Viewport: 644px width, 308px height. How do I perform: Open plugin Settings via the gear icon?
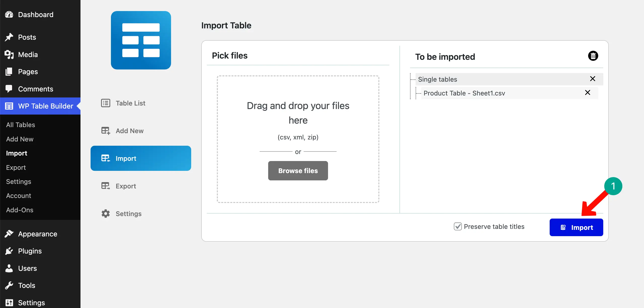pyautogui.click(x=105, y=214)
